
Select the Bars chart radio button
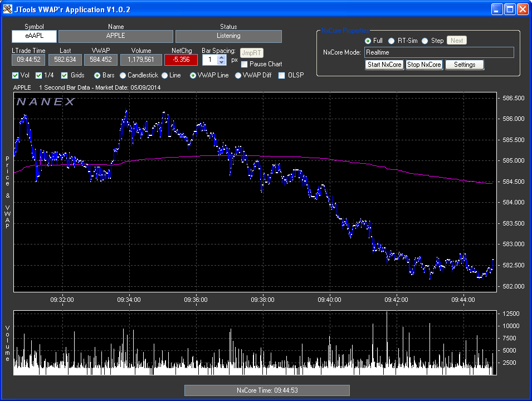[x=97, y=75]
